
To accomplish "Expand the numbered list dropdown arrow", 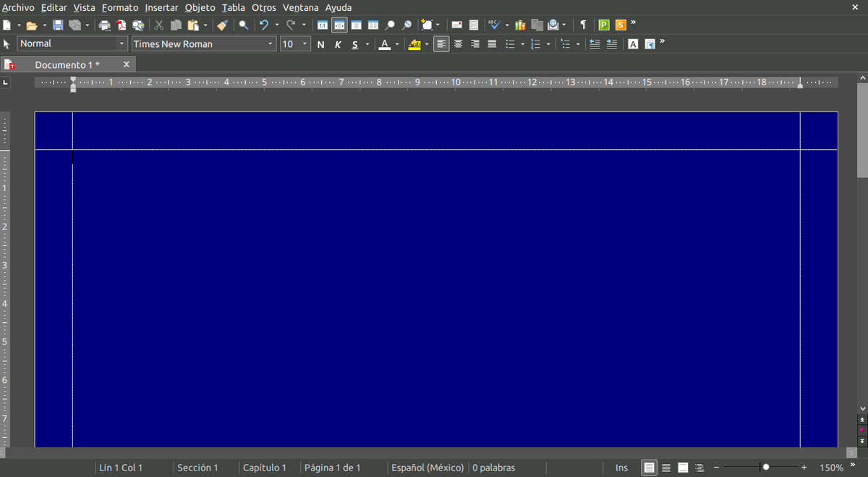I will (x=548, y=44).
